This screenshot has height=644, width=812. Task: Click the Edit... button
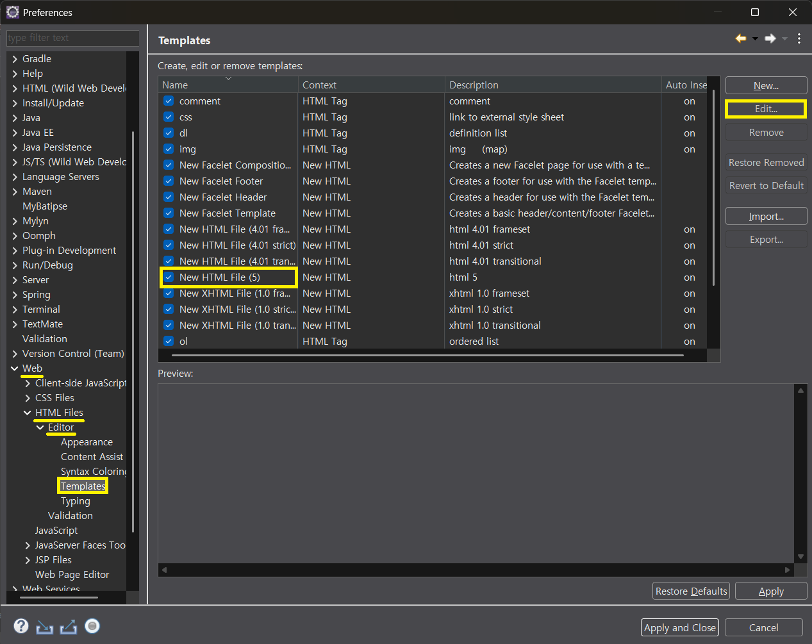pyautogui.click(x=766, y=109)
